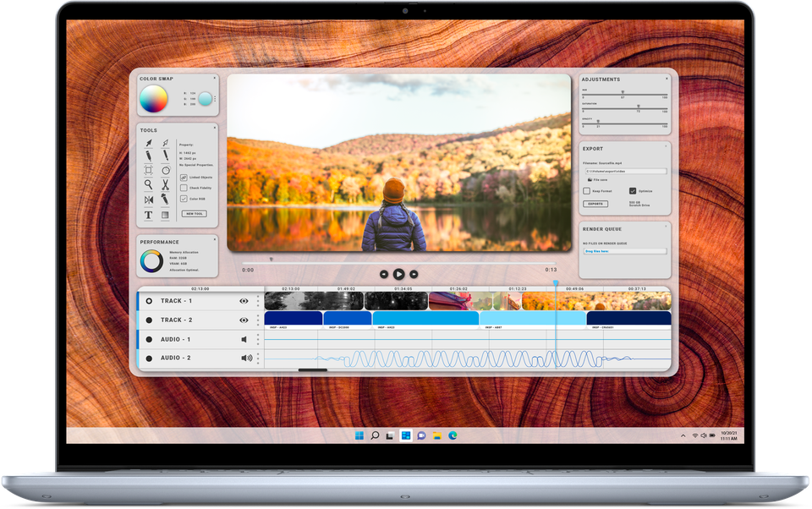Select the Audio - 1 radio dot
Image resolution: width=812 pixels, height=509 pixels.
point(149,340)
